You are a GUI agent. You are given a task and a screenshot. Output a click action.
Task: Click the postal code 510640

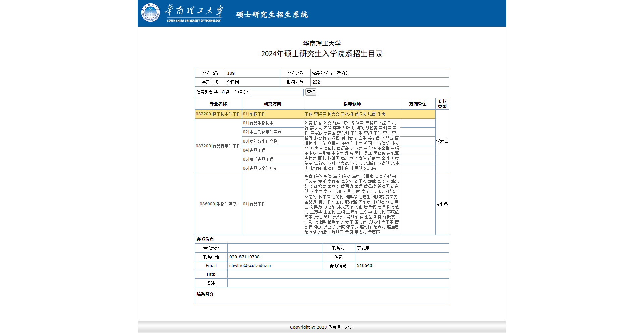(x=364, y=266)
